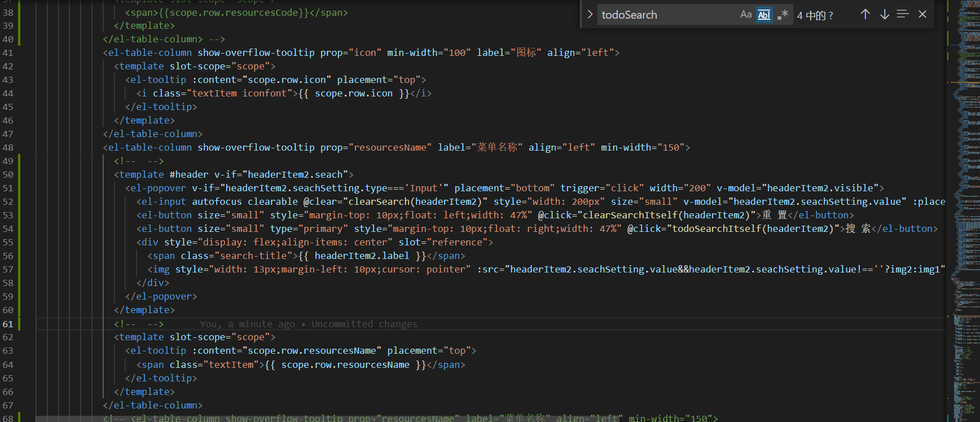Click placement="bottom" on el-popover line
The width and height of the screenshot is (980, 422).
[504, 188]
